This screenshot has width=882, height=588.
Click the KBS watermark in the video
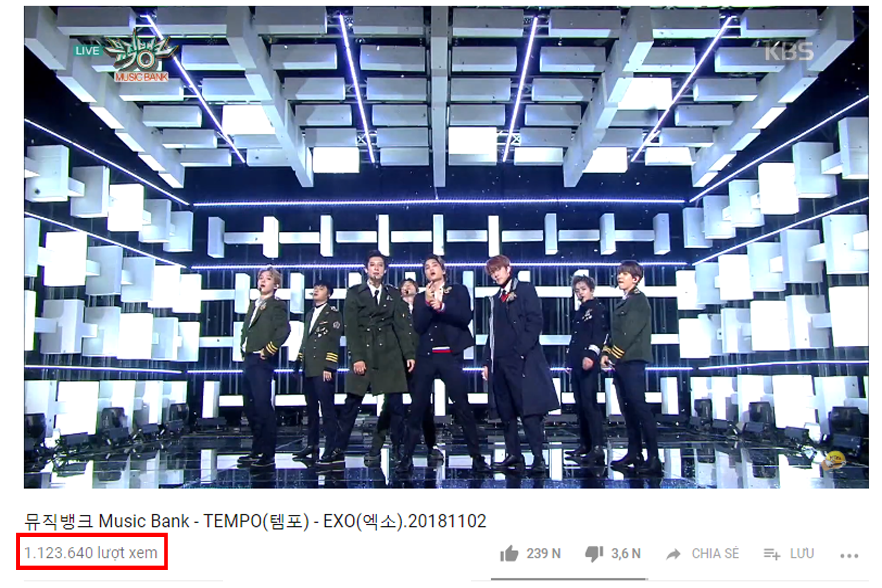coord(789,51)
